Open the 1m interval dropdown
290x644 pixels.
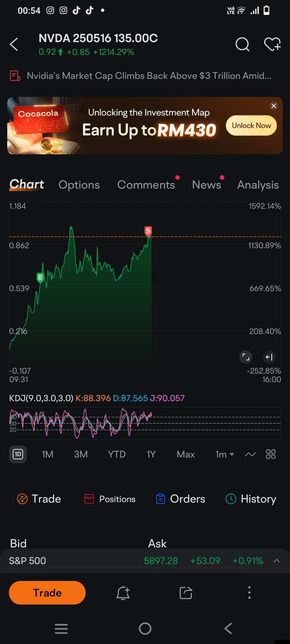click(x=225, y=454)
